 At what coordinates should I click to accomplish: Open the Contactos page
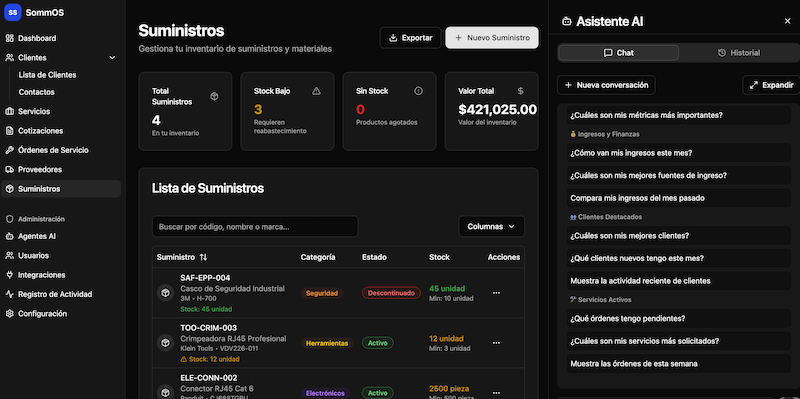point(37,92)
